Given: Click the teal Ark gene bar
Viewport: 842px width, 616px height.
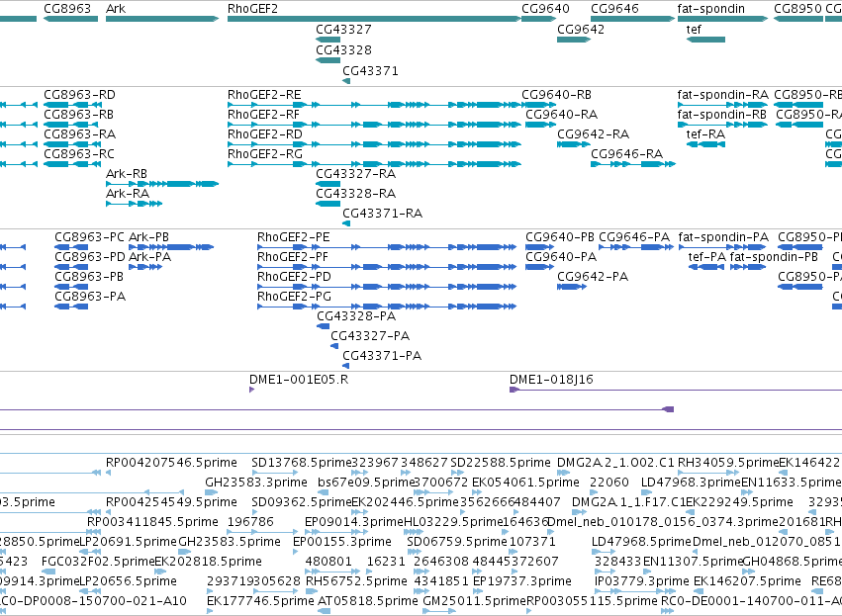Looking at the screenshot, I should point(162,19).
